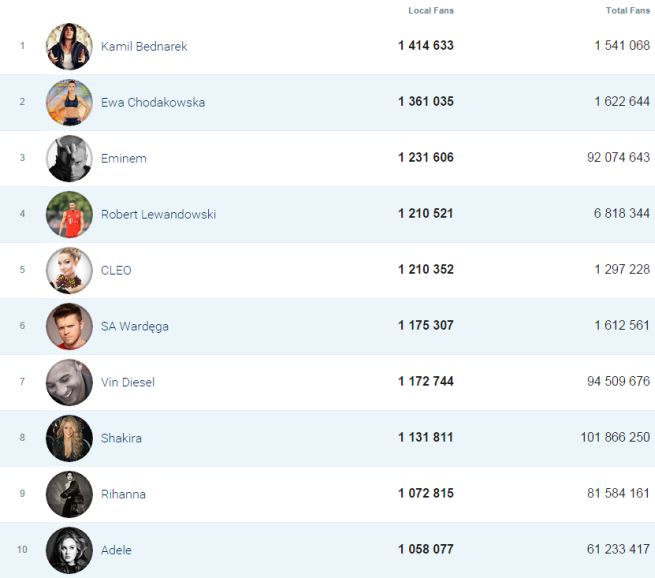Image resolution: width=655 pixels, height=578 pixels.
Task: Open the Eminem page link
Action: [124, 159]
